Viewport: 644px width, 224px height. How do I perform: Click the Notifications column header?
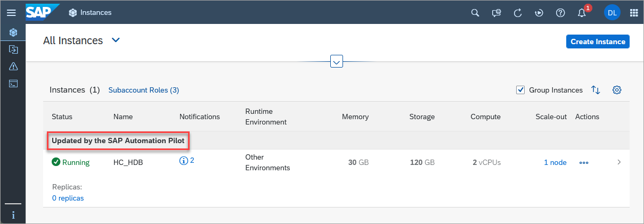tap(200, 117)
